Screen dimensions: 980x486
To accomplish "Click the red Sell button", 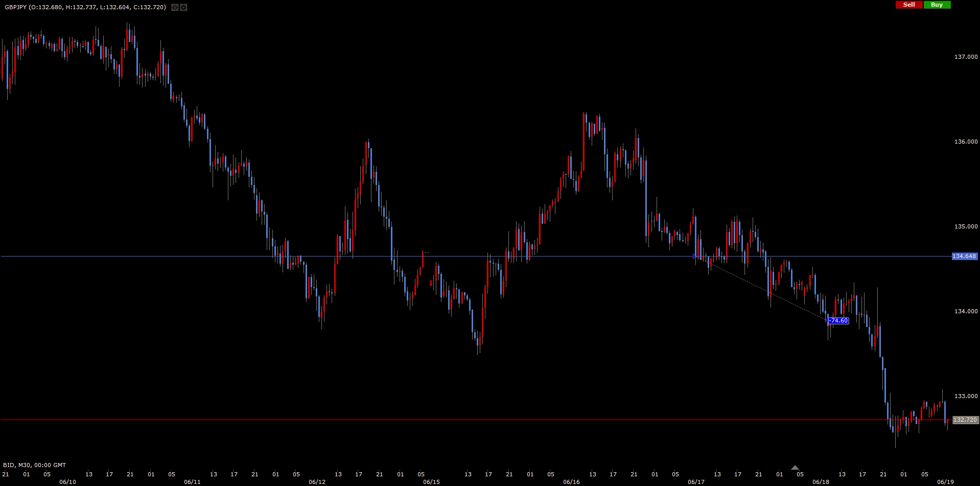I will pos(909,5).
